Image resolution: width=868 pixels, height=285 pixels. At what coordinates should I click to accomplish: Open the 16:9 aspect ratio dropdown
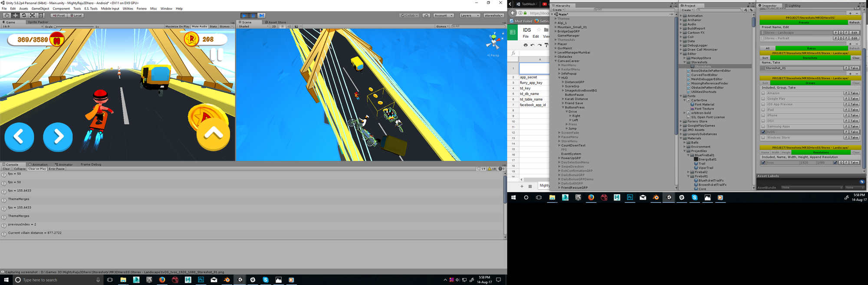coord(23,26)
